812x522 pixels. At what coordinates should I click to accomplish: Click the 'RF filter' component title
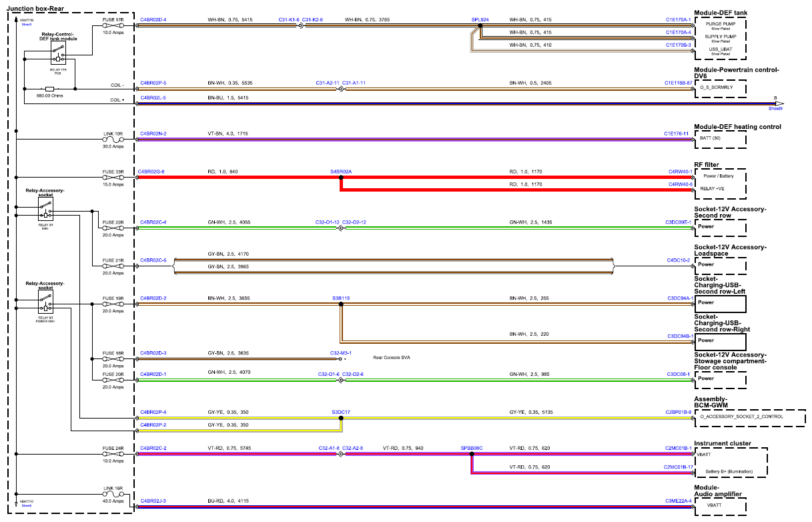tap(707, 164)
